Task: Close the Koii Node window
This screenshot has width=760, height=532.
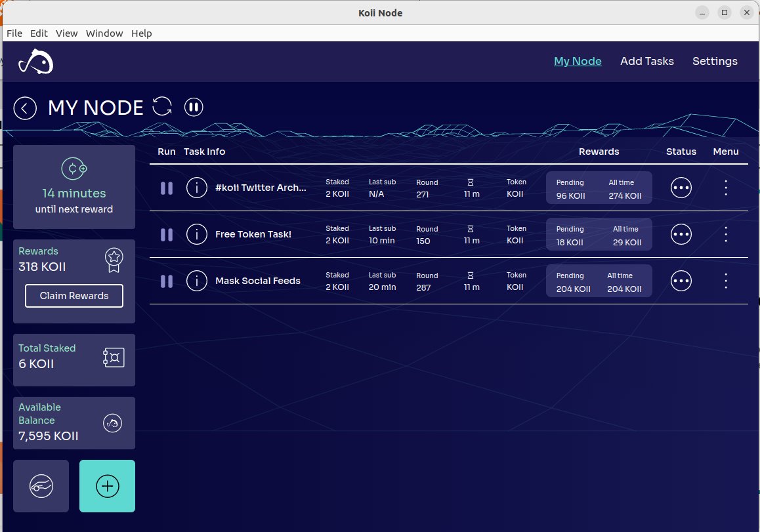Action: [746, 12]
